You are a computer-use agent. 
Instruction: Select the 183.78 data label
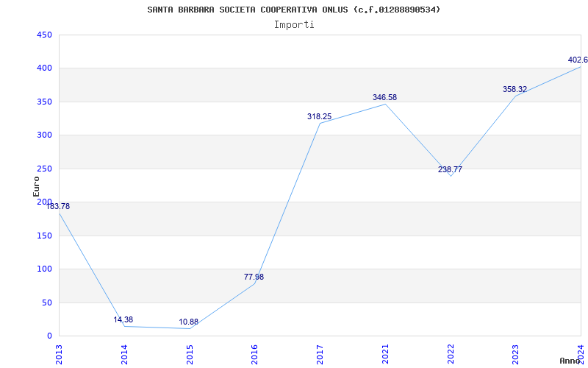58,206
